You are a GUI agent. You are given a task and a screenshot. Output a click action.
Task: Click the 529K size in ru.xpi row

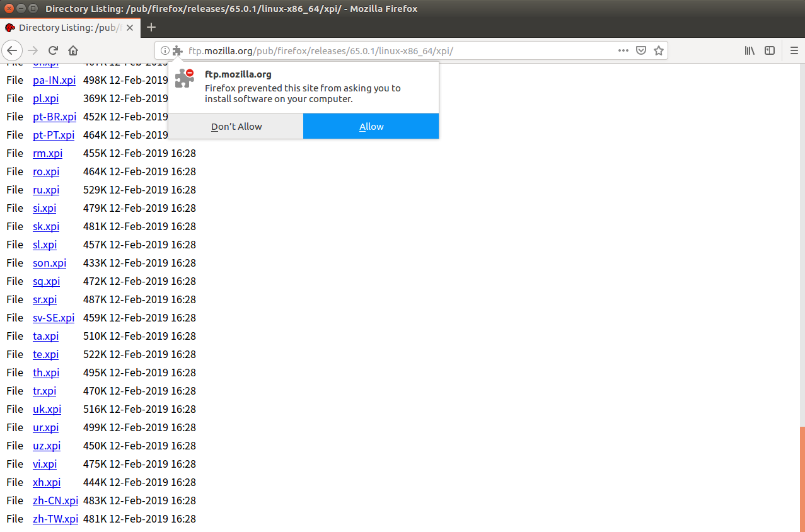95,190
